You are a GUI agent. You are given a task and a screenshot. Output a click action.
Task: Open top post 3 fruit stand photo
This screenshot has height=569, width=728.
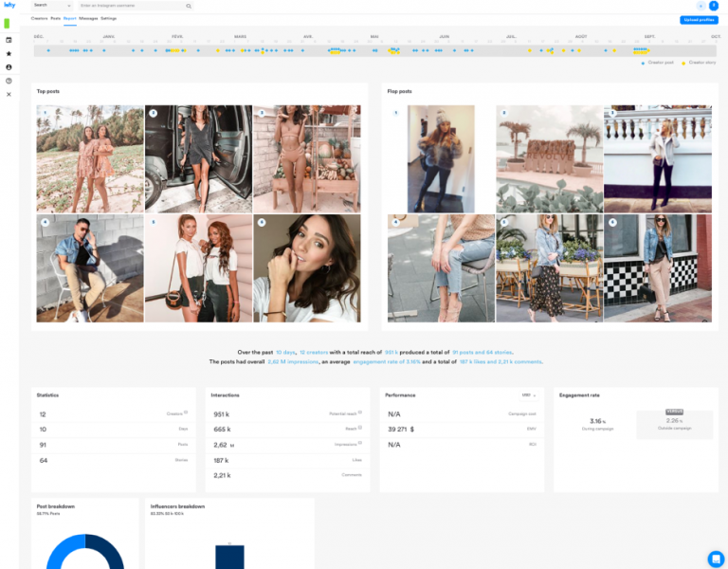coord(307,159)
